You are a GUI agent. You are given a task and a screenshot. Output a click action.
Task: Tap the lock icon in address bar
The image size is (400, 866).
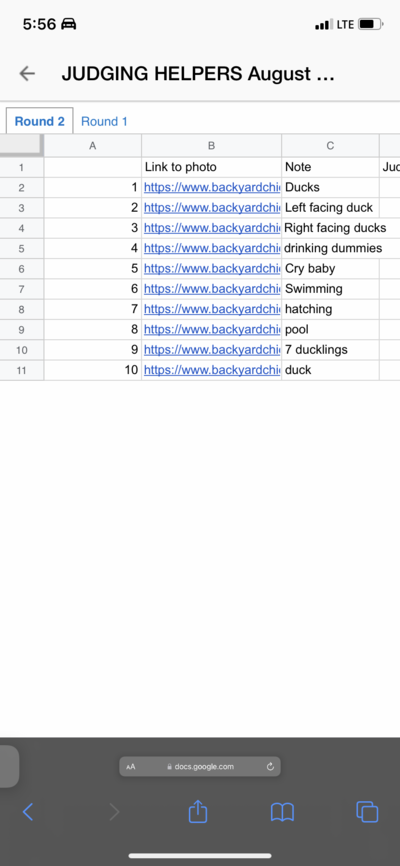tap(170, 767)
